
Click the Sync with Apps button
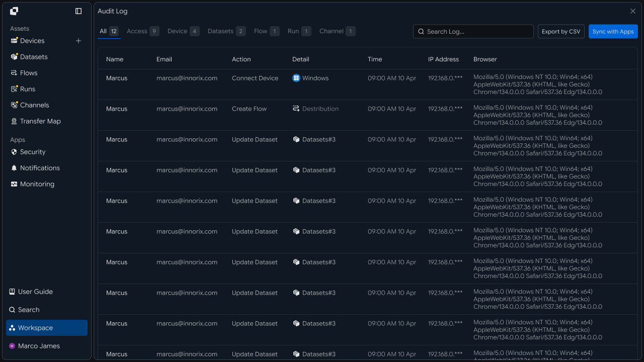613,31
